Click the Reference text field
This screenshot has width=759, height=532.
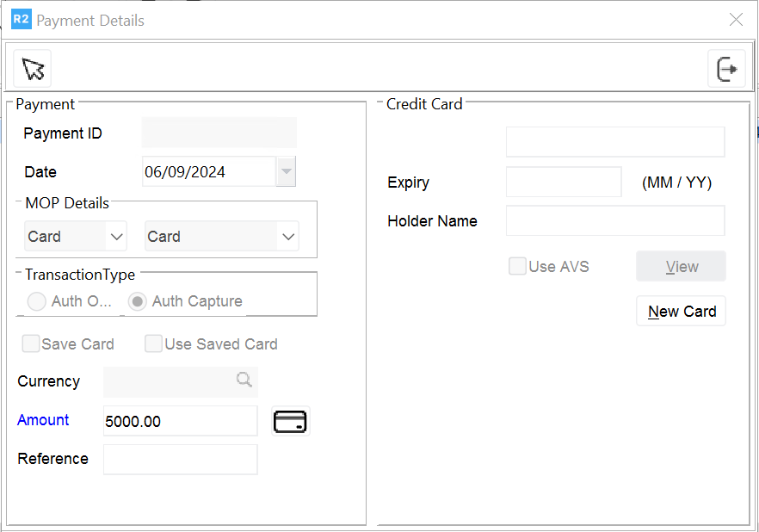[180, 459]
